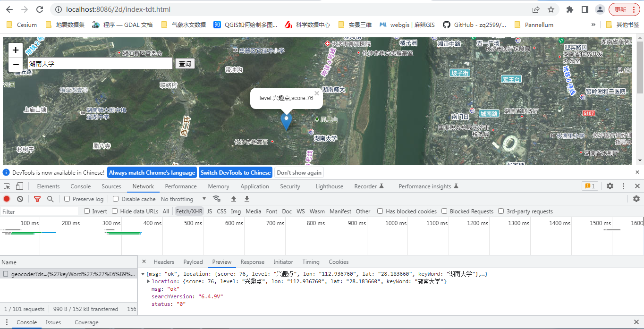Import a HAR file with upload arrow

point(233,199)
